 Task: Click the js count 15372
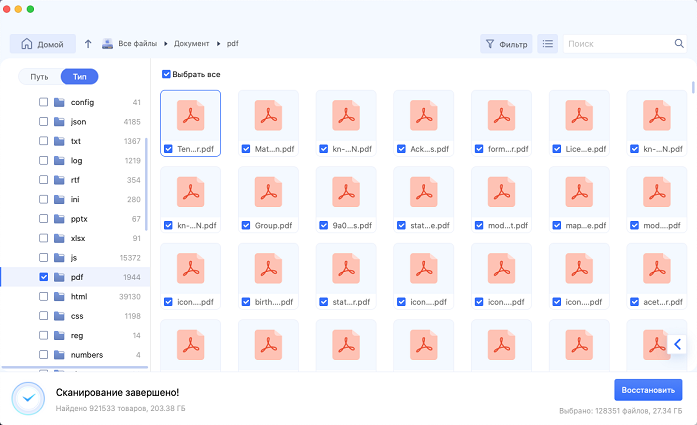[x=130, y=258]
